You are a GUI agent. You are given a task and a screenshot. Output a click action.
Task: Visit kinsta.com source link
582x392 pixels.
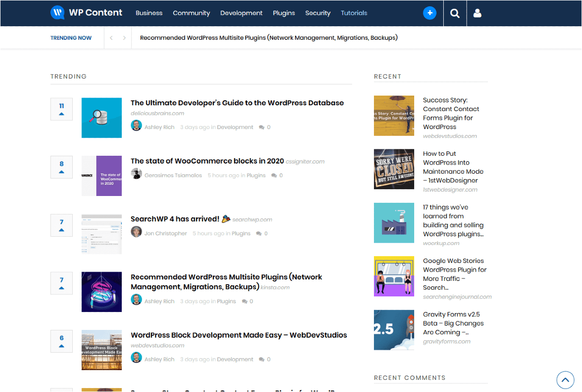[x=275, y=288]
